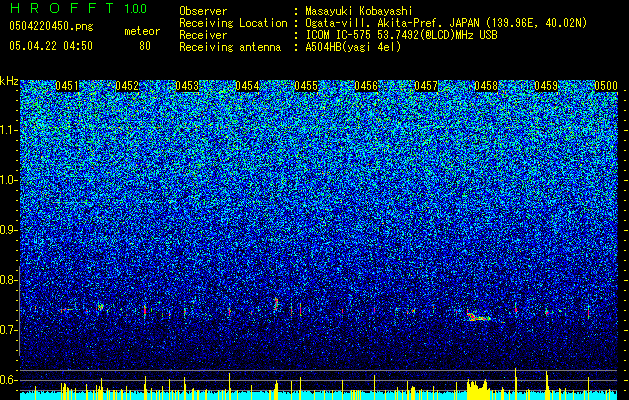The height and width of the screenshot is (400, 629).
Task: Click the 0457 time marker
Action: (426, 86)
